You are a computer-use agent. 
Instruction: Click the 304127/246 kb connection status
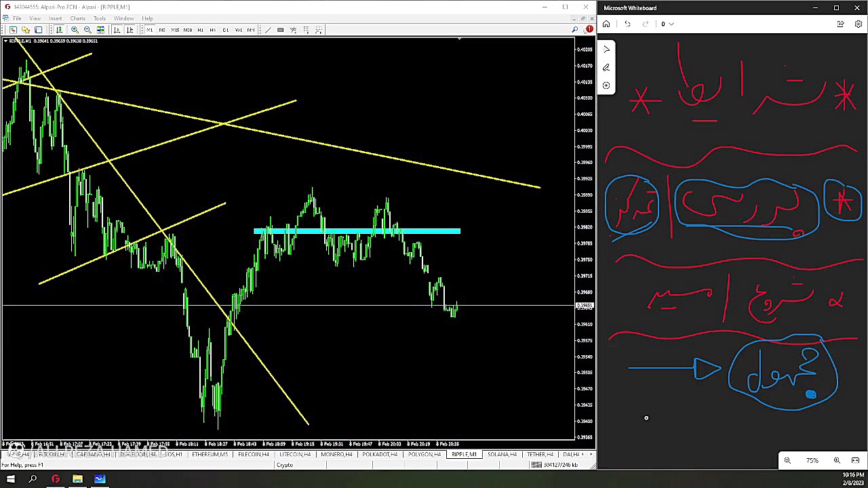pyautogui.click(x=556, y=465)
